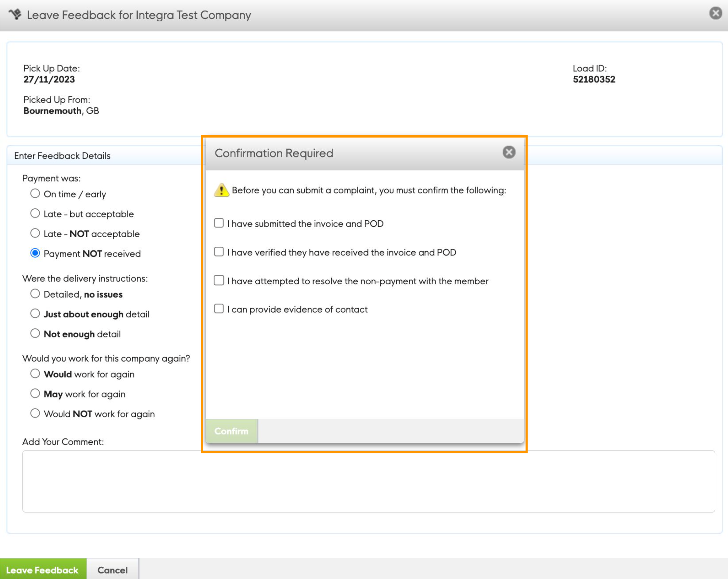The height and width of the screenshot is (579, 728).
Task: Select 'Not enough detail' radio button
Action: (35, 334)
